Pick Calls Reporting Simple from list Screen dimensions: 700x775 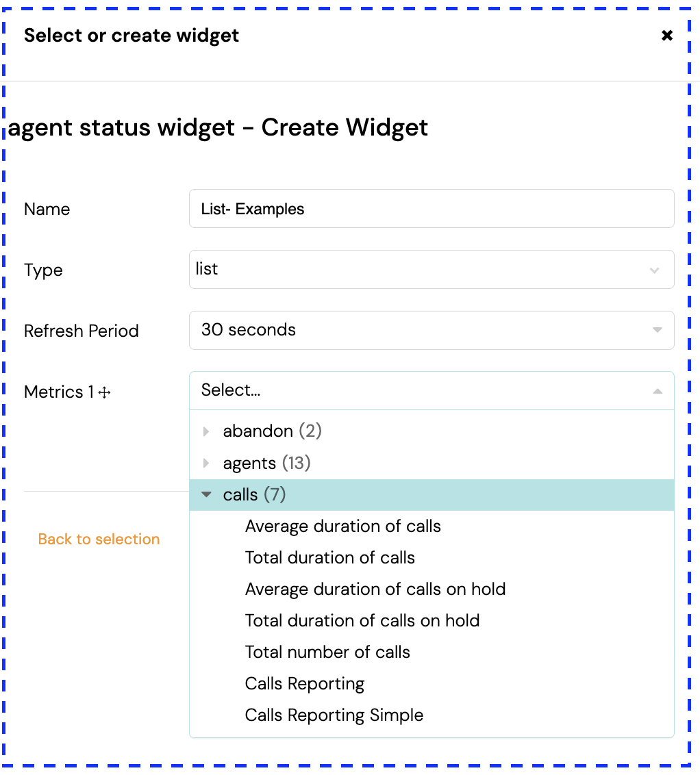coord(334,715)
